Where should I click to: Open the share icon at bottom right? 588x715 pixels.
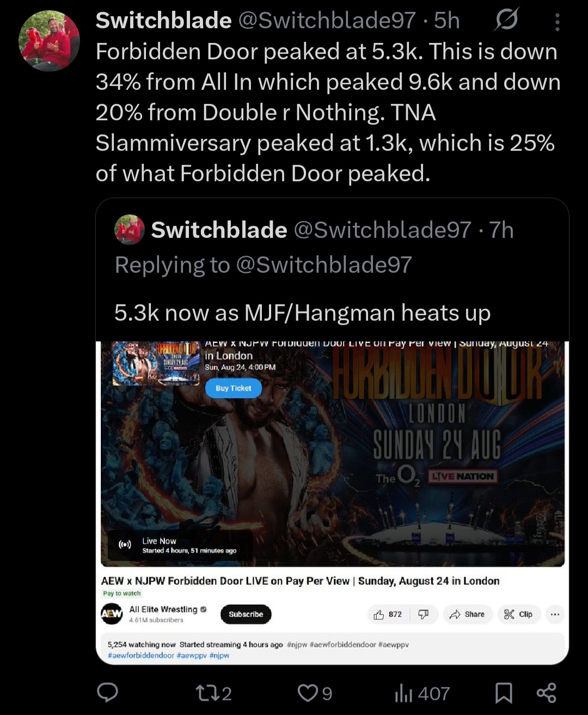(x=546, y=693)
